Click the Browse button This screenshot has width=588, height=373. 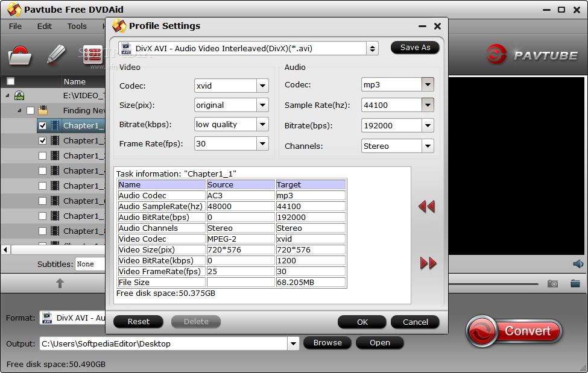pyautogui.click(x=327, y=343)
